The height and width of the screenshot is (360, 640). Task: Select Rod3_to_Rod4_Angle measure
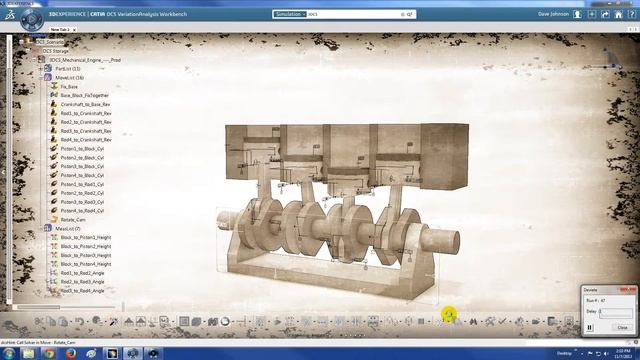(82, 291)
